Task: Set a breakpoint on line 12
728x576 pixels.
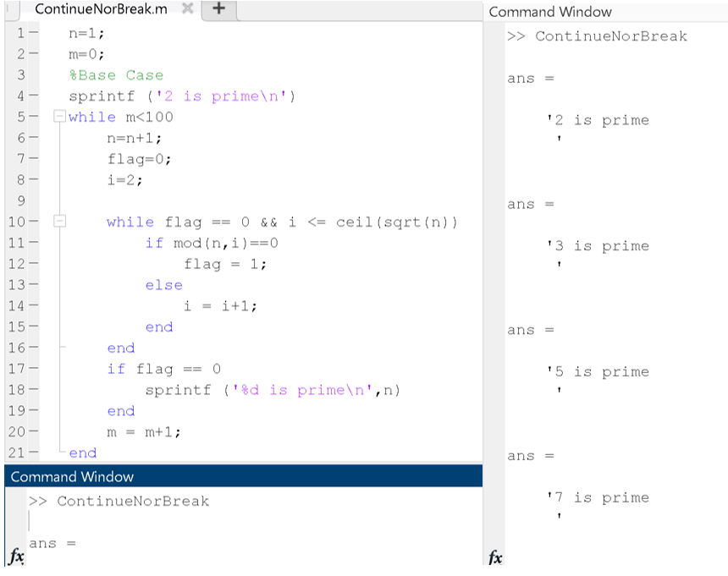Action: pyautogui.click(x=33, y=263)
